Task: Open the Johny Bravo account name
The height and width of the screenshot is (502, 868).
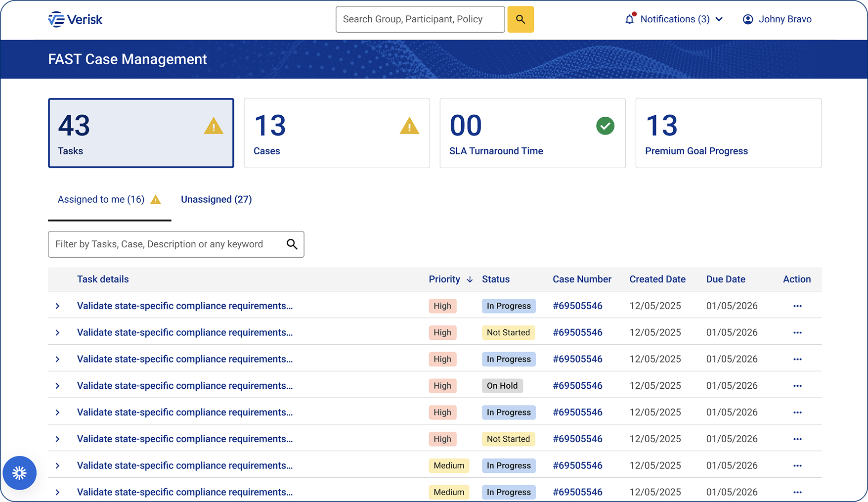Action: pos(785,19)
